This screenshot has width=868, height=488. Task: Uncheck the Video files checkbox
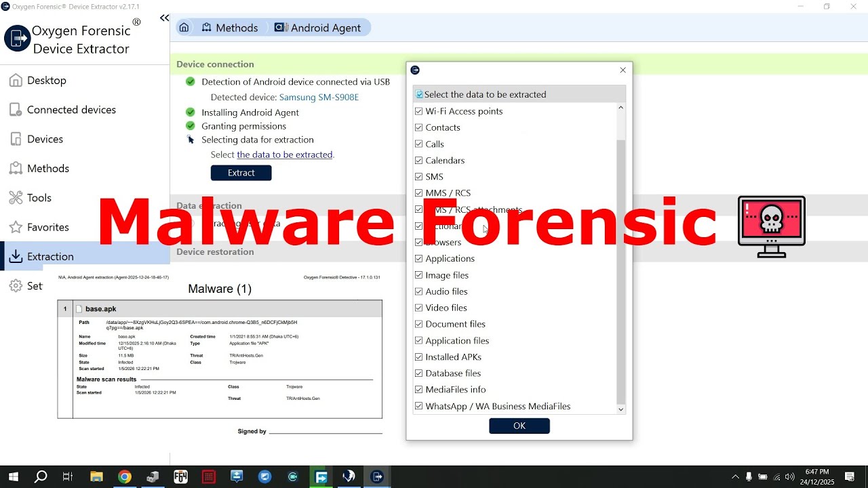pyautogui.click(x=419, y=308)
